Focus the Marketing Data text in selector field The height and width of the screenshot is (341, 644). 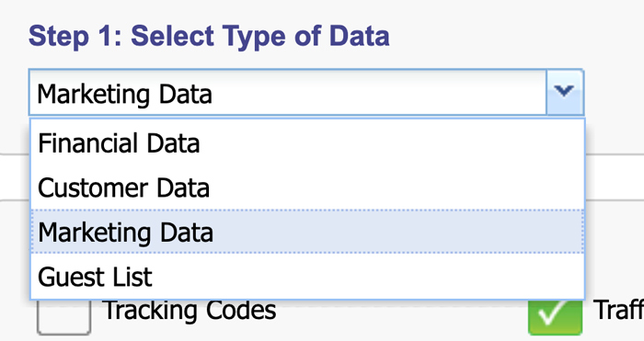tap(124, 95)
